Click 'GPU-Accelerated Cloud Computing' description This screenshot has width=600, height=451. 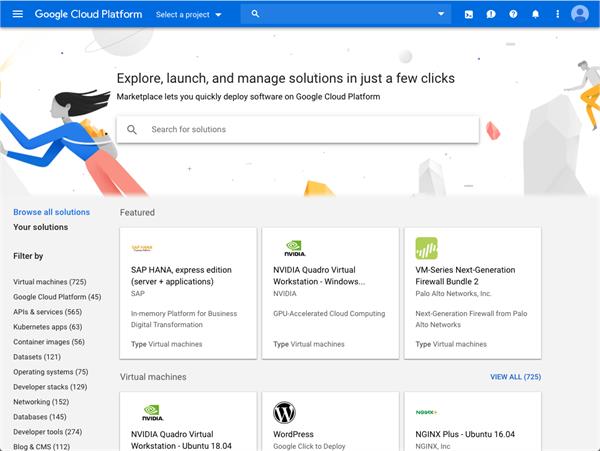(x=329, y=313)
